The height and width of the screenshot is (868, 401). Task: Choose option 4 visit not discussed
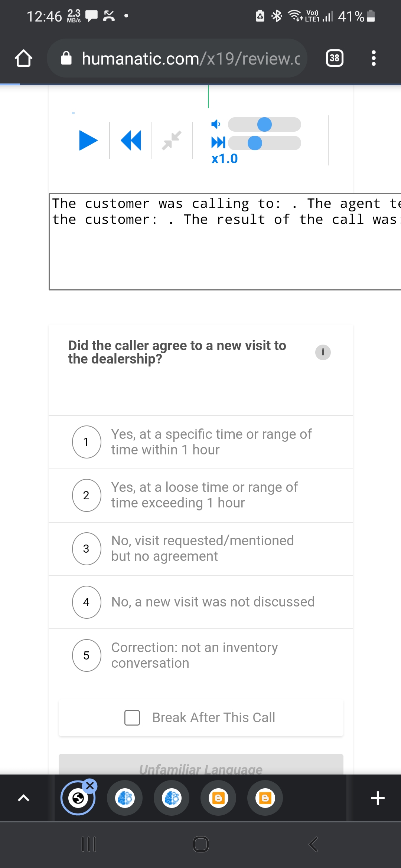[x=87, y=602]
